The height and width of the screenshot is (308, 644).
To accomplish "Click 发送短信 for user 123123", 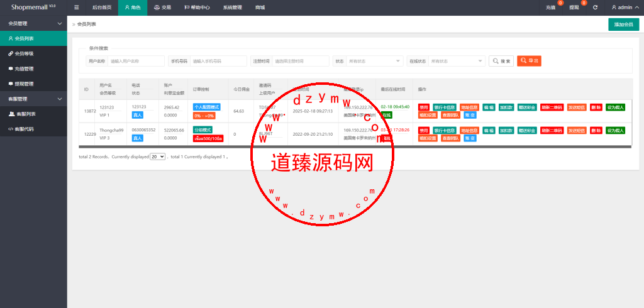I will (x=577, y=107).
